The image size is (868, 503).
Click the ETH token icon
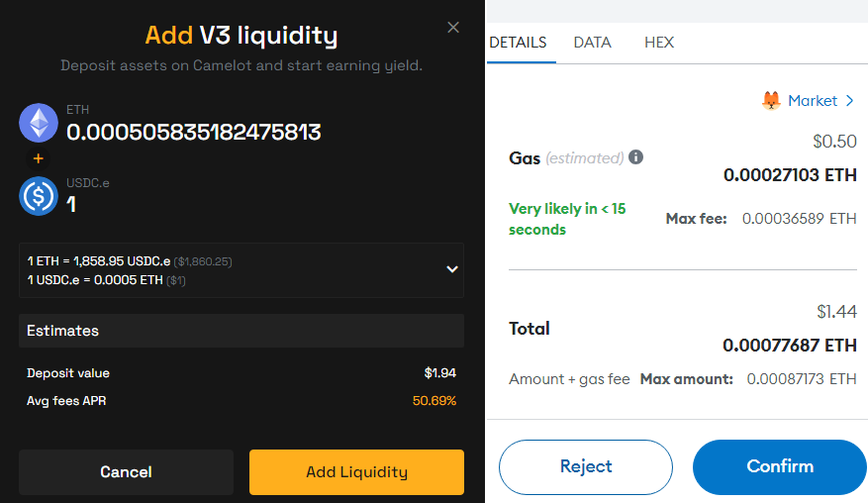click(39, 123)
